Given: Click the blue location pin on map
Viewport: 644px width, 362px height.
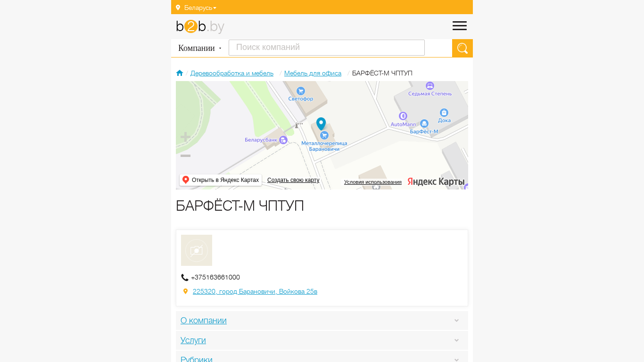Looking at the screenshot, I should 321,123.
